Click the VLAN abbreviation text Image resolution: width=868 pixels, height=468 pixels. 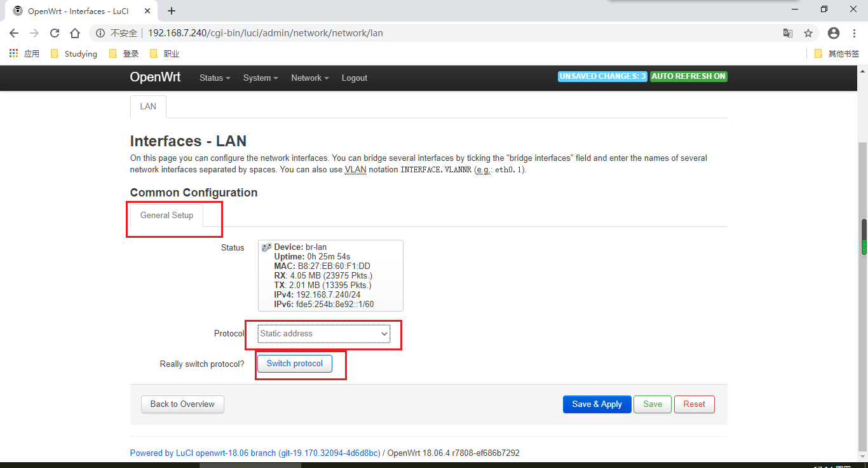pos(355,170)
